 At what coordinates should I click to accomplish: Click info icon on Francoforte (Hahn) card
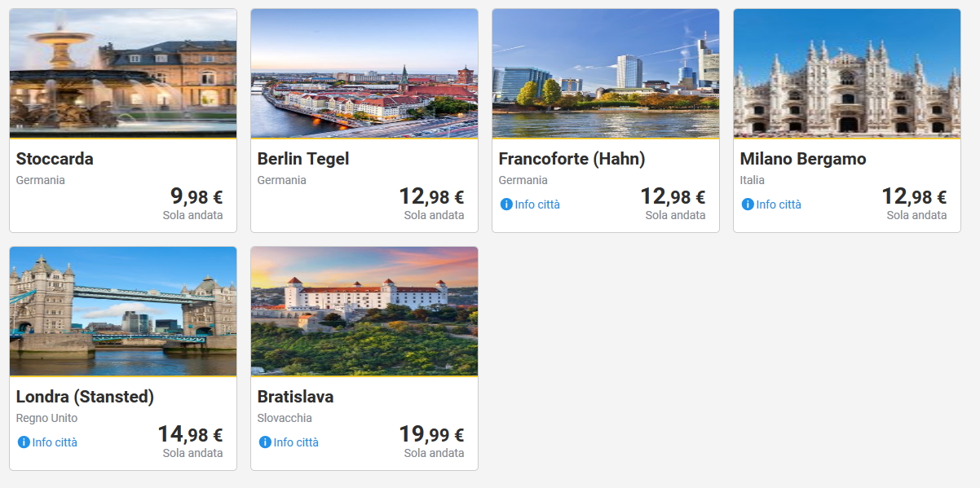point(506,204)
